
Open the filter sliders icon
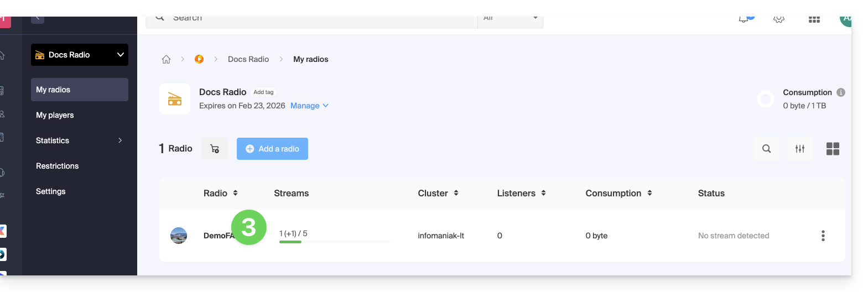tap(799, 149)
